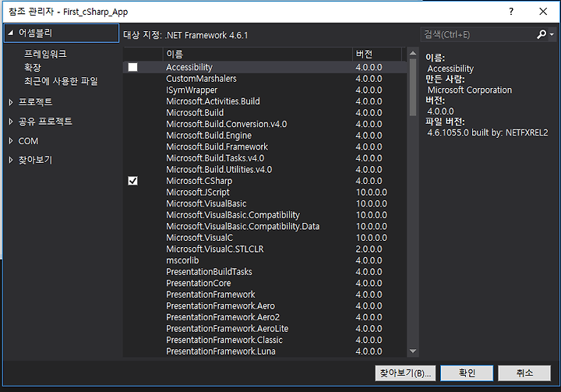Select the 프레임워크 subcategory
The image size is (561, 392).
[x=45, y=54]
